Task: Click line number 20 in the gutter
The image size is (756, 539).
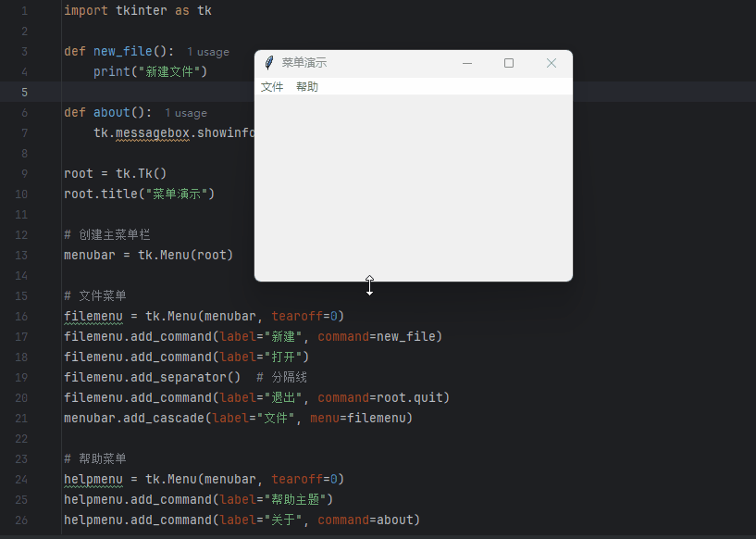Action: pos(21,398)
